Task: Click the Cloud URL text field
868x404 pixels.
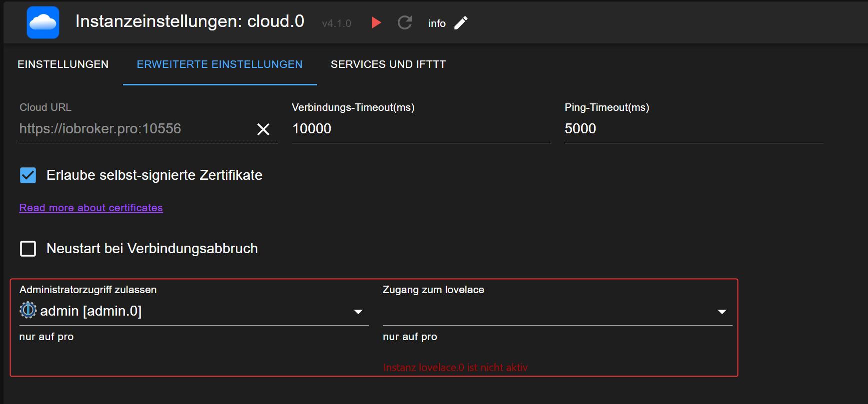Action: tap(135, 129)
